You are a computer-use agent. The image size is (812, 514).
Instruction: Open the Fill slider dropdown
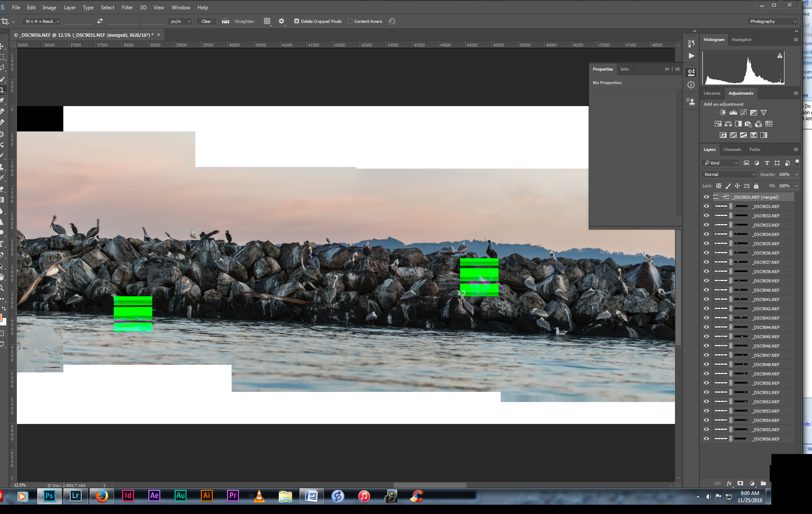pos(796,186)
